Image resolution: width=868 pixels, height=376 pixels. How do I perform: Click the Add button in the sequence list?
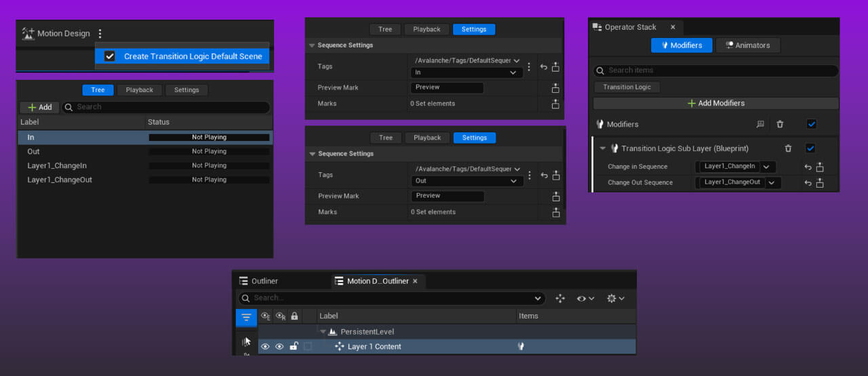39,107
